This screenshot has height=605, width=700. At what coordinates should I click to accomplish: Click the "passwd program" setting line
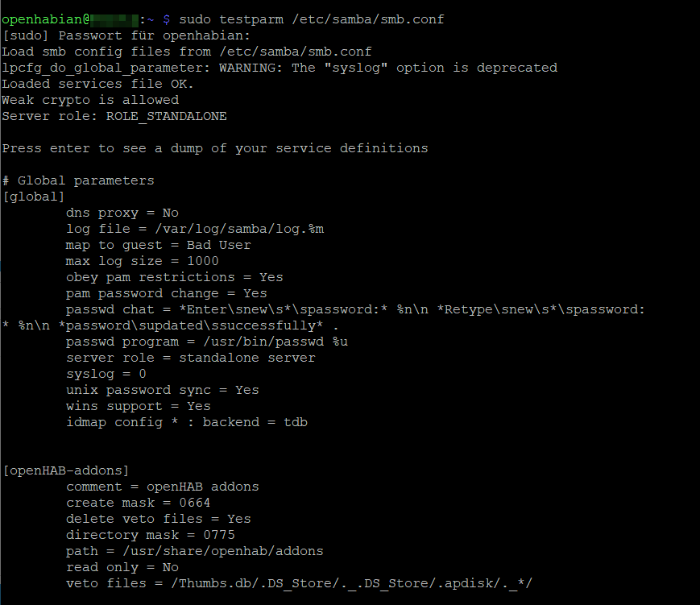tap(206, 342)
